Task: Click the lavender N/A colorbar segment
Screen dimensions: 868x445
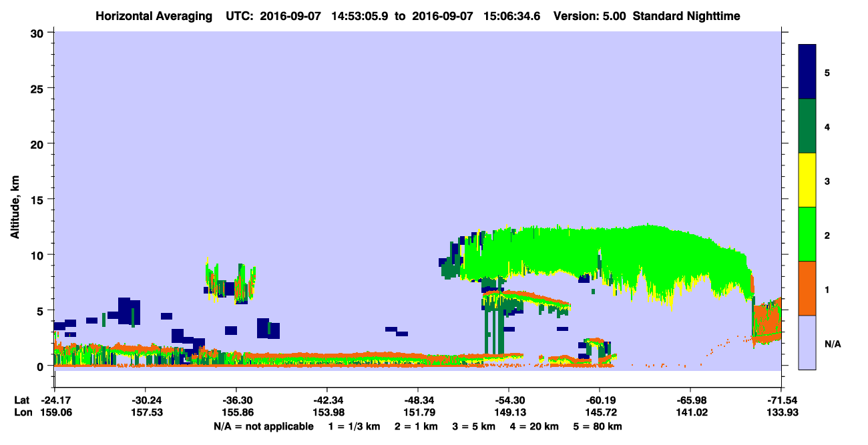Action: point(807,342)
